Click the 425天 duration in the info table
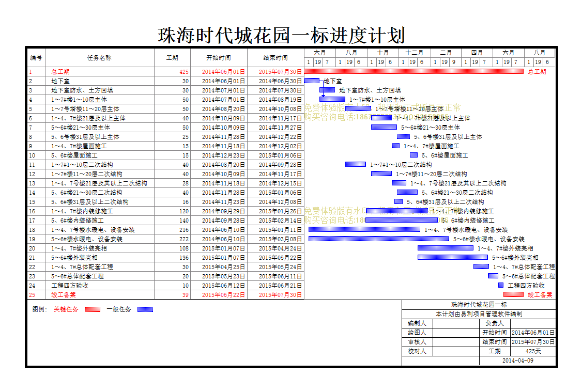Image resolution: width=582 pixels, height=392 pixels. pyautogui.click(x=533, y=351)
